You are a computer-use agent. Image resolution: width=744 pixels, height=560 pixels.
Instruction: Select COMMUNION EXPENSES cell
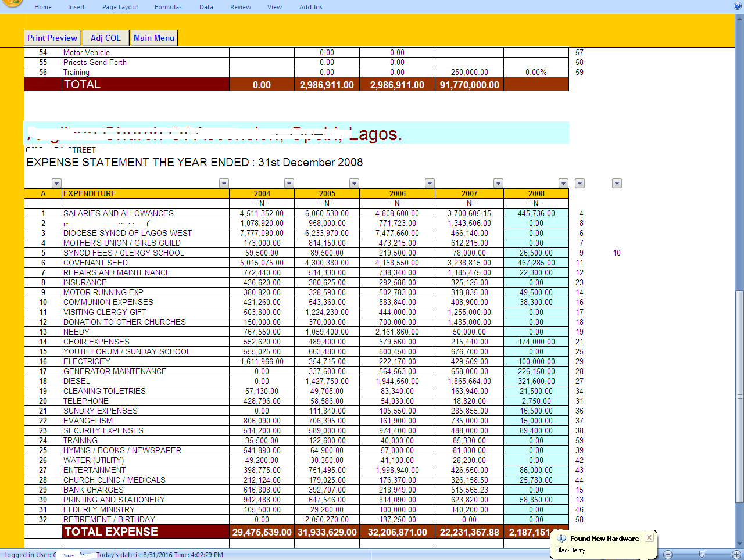pyautogui.click(x=145, y=302)
